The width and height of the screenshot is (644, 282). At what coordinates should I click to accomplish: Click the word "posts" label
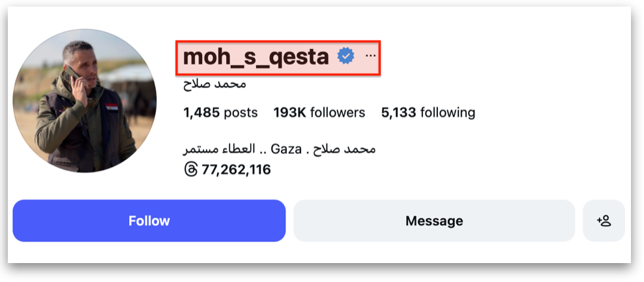pyautogui.click(x=241, y=113)
